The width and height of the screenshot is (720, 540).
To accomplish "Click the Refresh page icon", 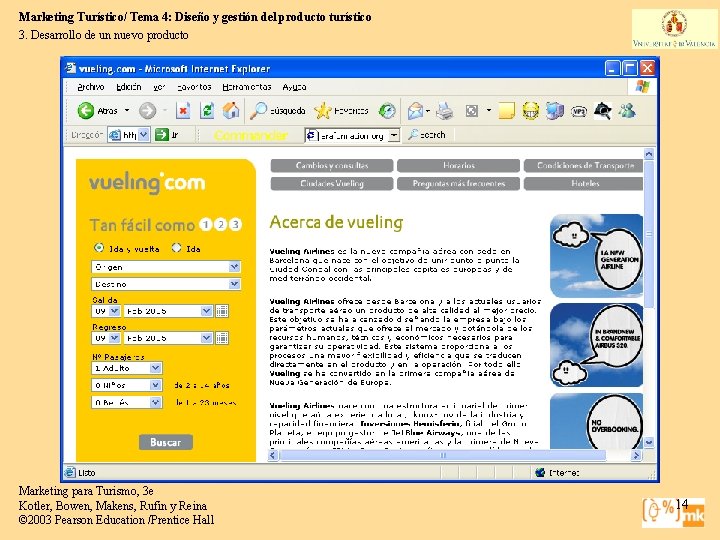I will 207,111.
